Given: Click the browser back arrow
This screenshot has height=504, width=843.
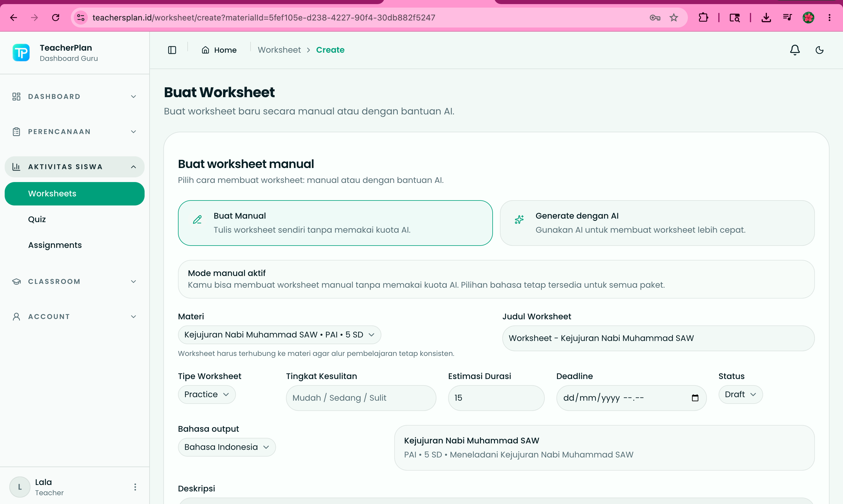Looking at the screenshot, I should point(13,18).
